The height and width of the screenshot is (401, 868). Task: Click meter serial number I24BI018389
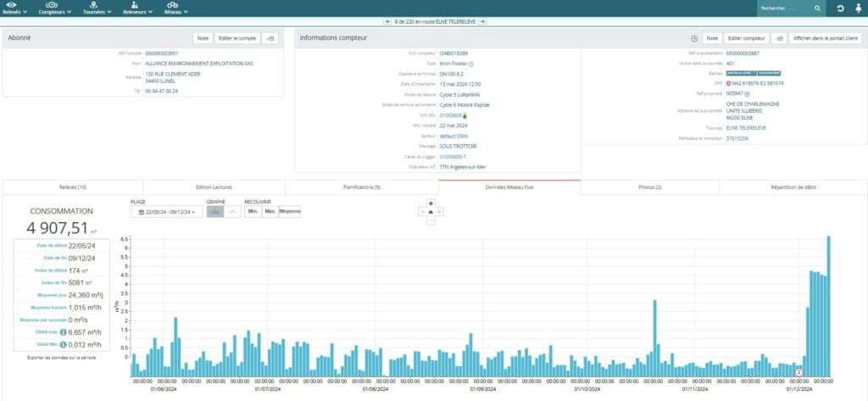coord(453,53)
